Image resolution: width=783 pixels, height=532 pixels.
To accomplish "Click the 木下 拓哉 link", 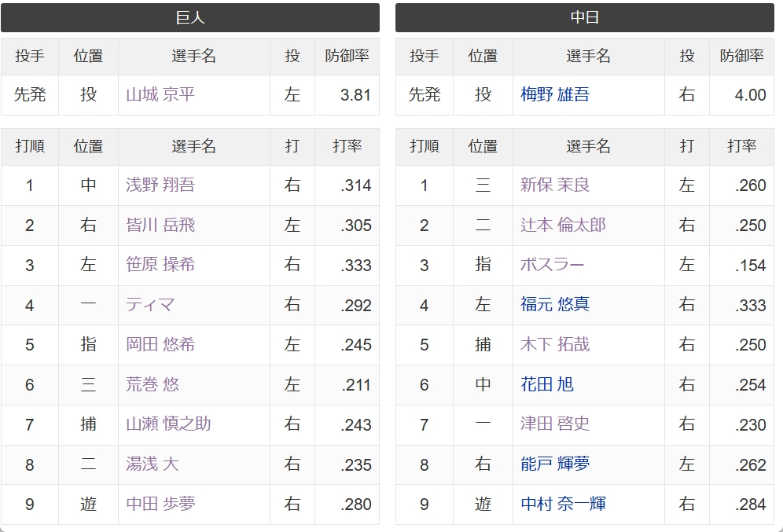I will (555, 344).
